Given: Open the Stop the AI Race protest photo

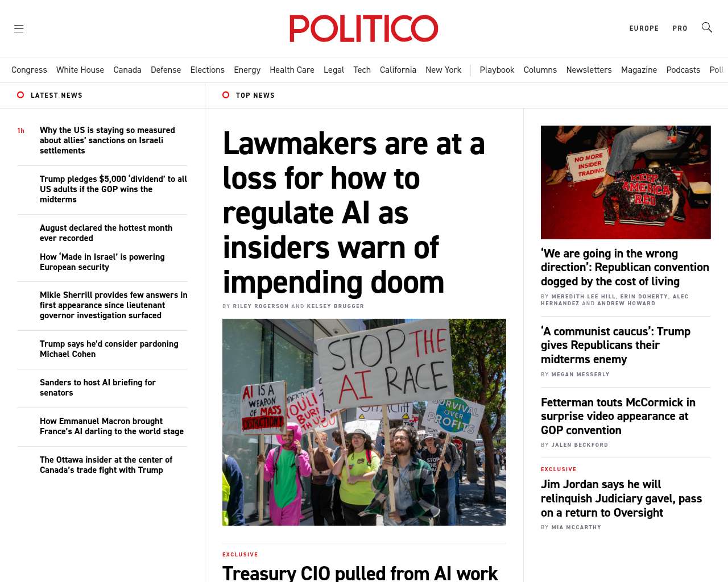Looking at the screenshot, I should pyautogui.click(x=364, y=422).
